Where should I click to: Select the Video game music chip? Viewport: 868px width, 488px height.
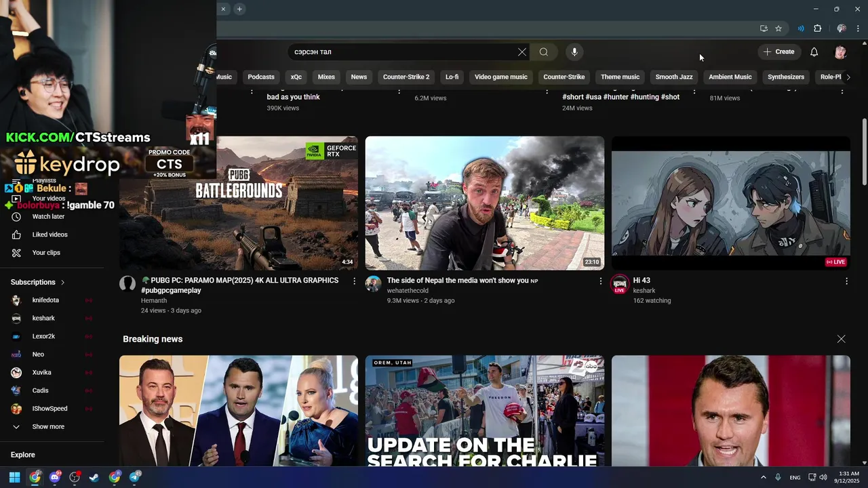[x=501, y=77]
